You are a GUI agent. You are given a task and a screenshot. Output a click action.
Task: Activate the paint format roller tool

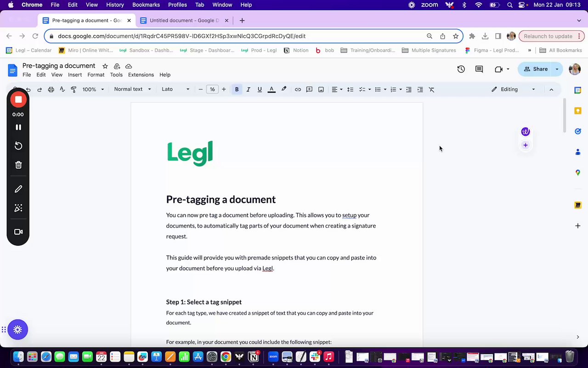[73, 89]
